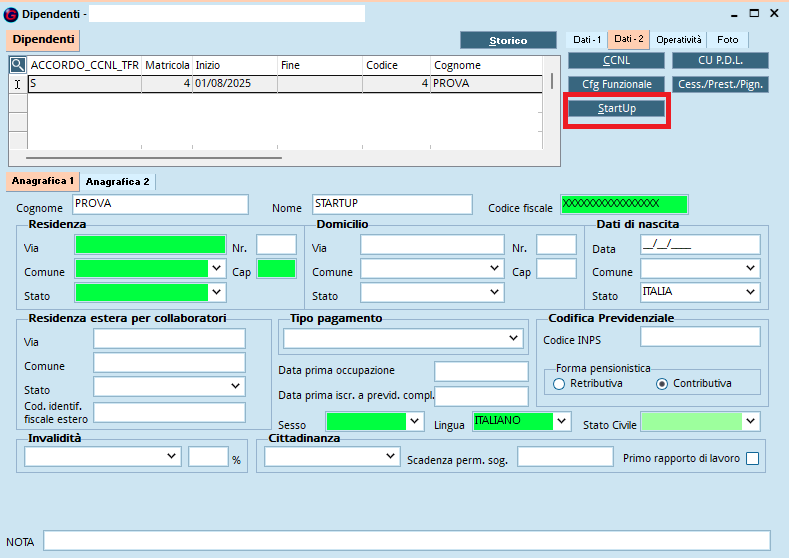The image size is (789, 558).
Task: Open Cittadinanza dropdown
Action: (390, 456)
